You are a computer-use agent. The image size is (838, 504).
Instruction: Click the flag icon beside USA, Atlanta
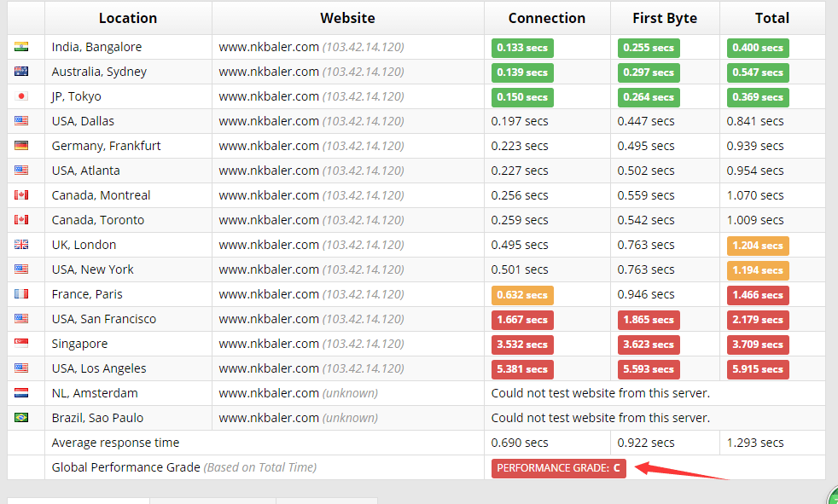[x=21, y=171]
